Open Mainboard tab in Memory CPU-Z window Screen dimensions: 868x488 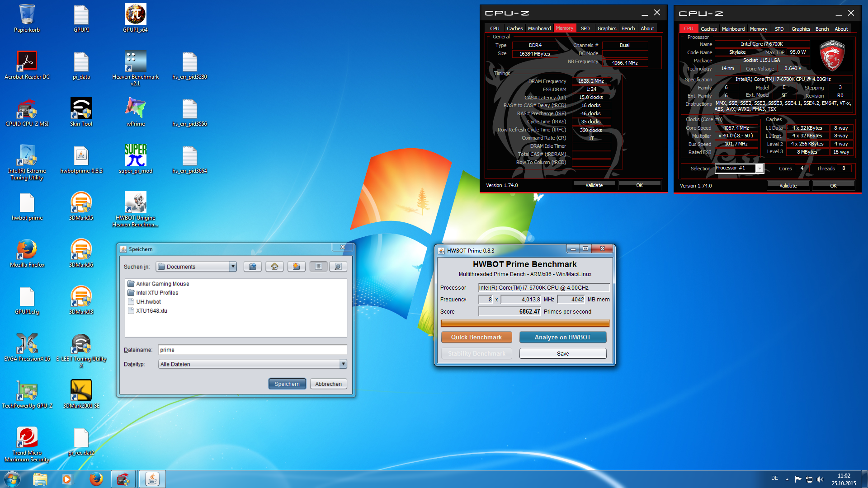(x=539, y=28)
